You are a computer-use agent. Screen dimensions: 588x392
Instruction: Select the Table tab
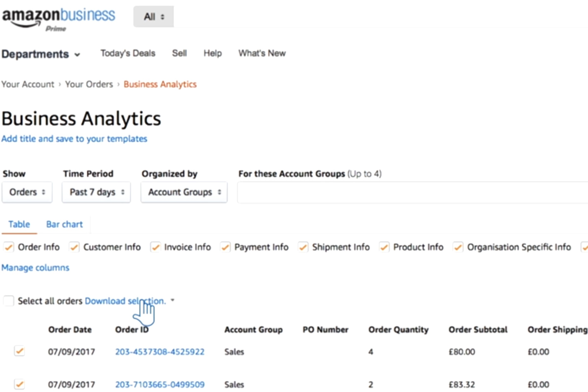19,224
